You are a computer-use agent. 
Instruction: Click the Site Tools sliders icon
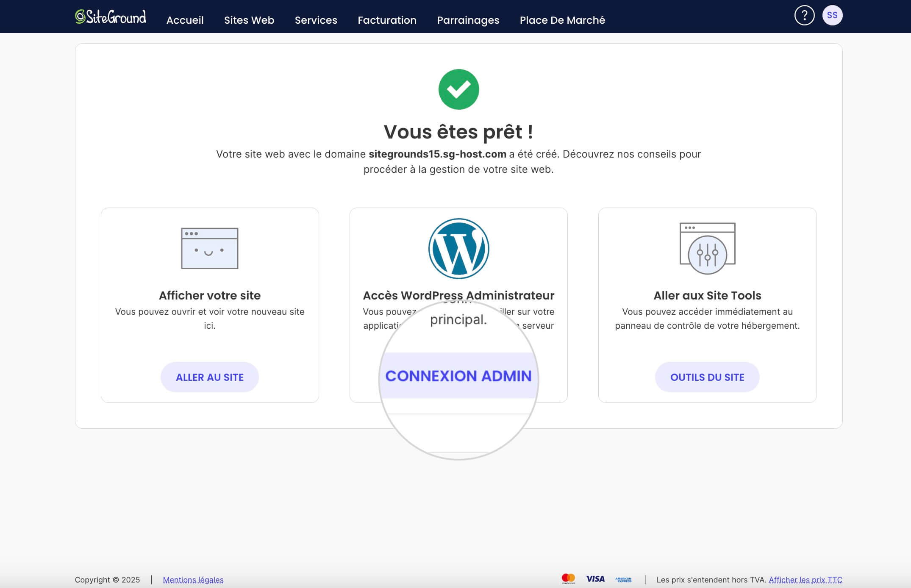[707, 248]
